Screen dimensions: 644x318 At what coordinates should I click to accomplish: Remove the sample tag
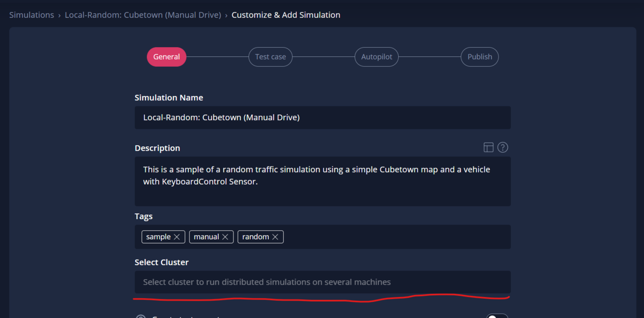coord(177,237)
